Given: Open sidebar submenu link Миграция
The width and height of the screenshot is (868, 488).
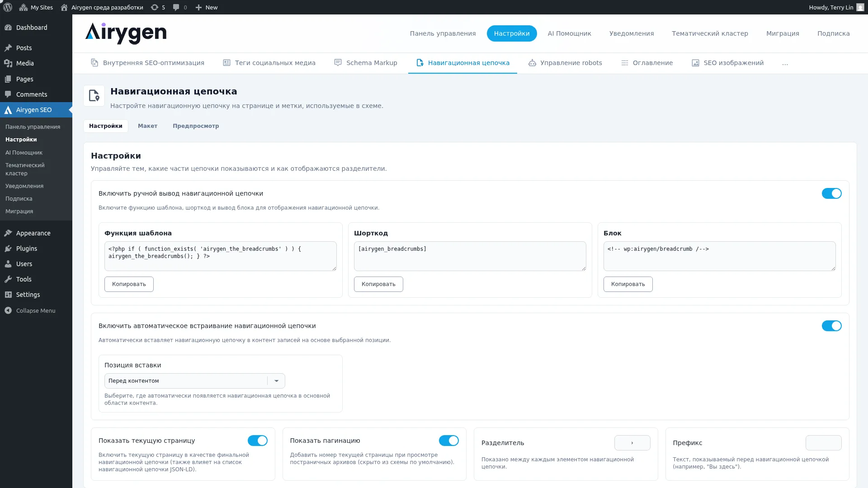Looking at the screenshot, I should (x=19, y=211).
